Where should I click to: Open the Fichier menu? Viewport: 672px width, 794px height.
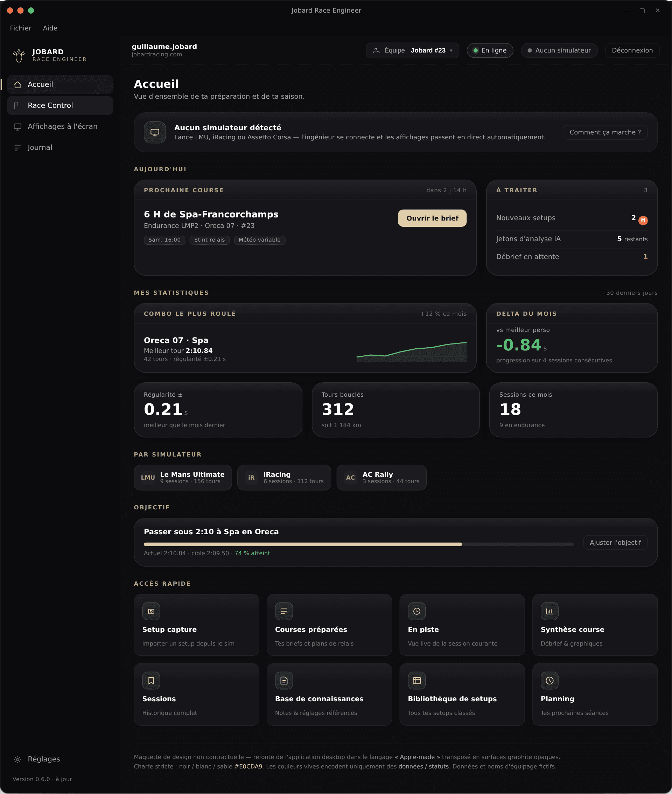click(21, 28)
